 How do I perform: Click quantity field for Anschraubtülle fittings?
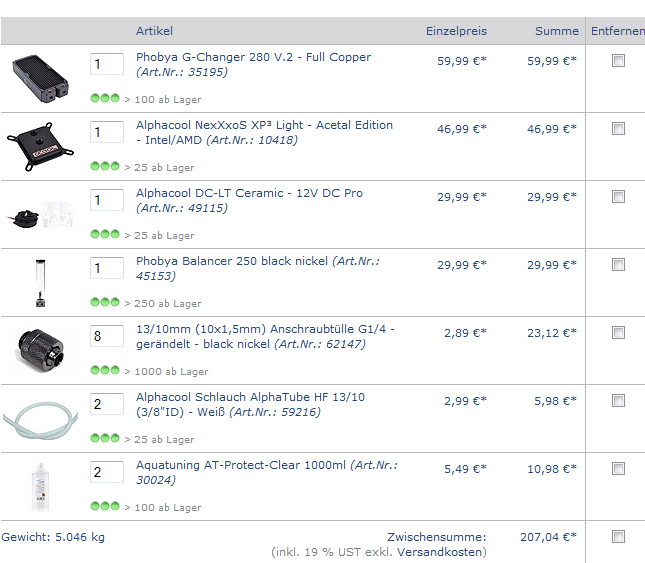pos(106,336)
